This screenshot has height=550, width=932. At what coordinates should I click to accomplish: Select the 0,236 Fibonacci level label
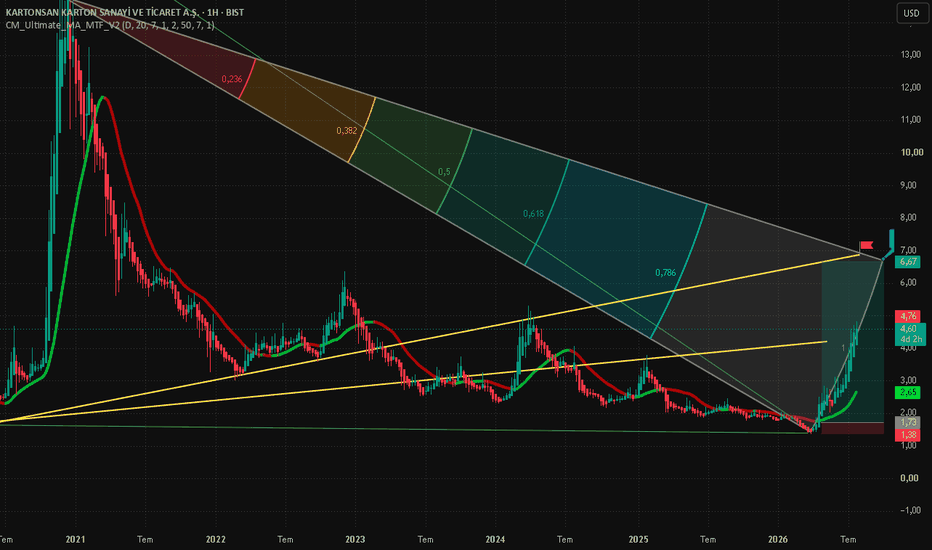[232, 79]
